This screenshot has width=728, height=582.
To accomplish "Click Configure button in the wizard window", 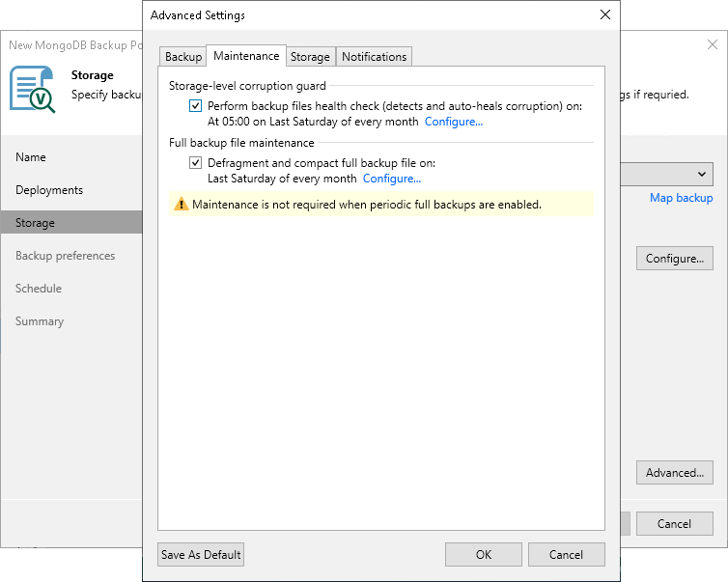I will click(675, 258).
